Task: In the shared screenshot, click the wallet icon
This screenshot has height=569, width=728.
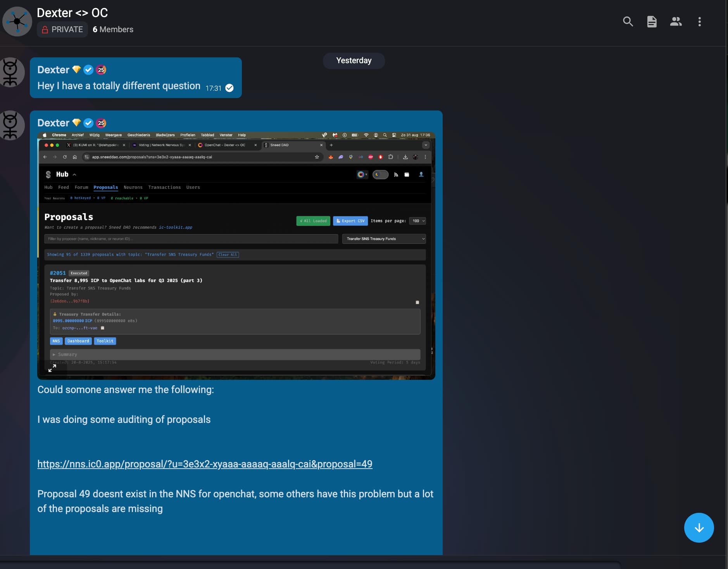Action: [x=407, y=175]
